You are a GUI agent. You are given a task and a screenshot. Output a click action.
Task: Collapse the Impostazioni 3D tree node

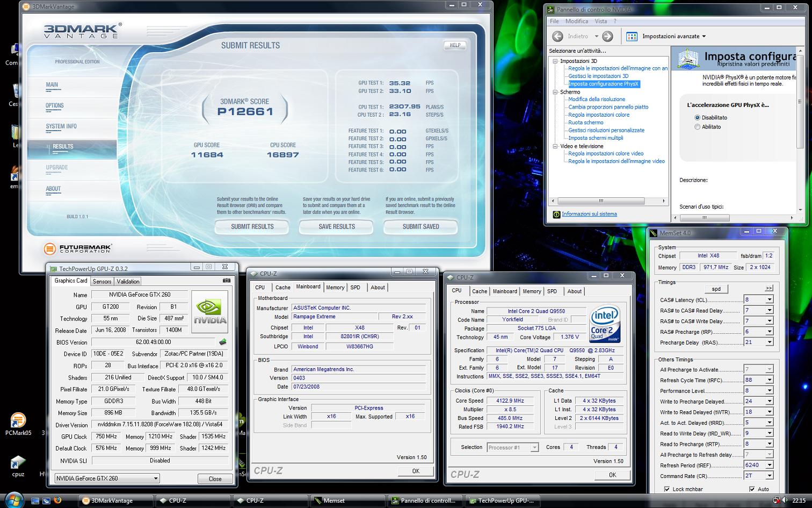[x=555, y=61]
